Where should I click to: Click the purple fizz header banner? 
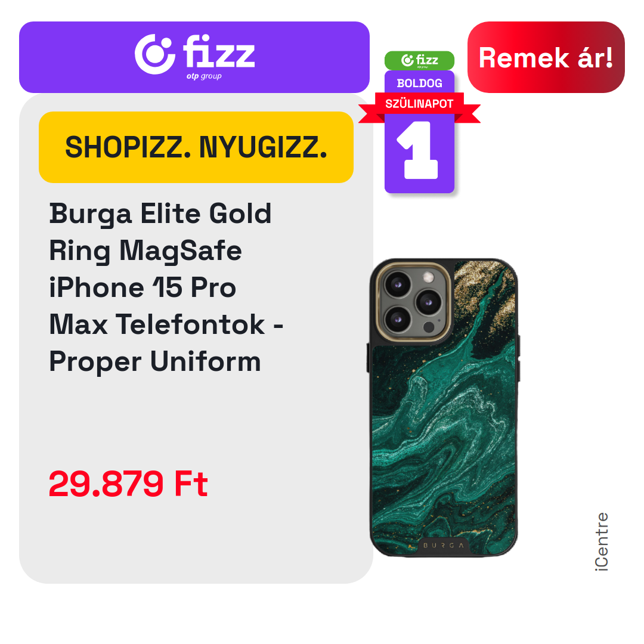194,57
